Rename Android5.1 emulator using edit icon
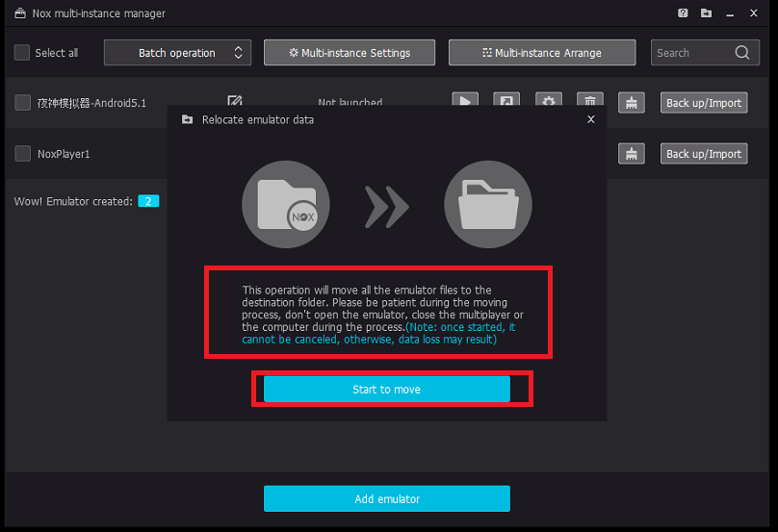 tap(234, 100)
